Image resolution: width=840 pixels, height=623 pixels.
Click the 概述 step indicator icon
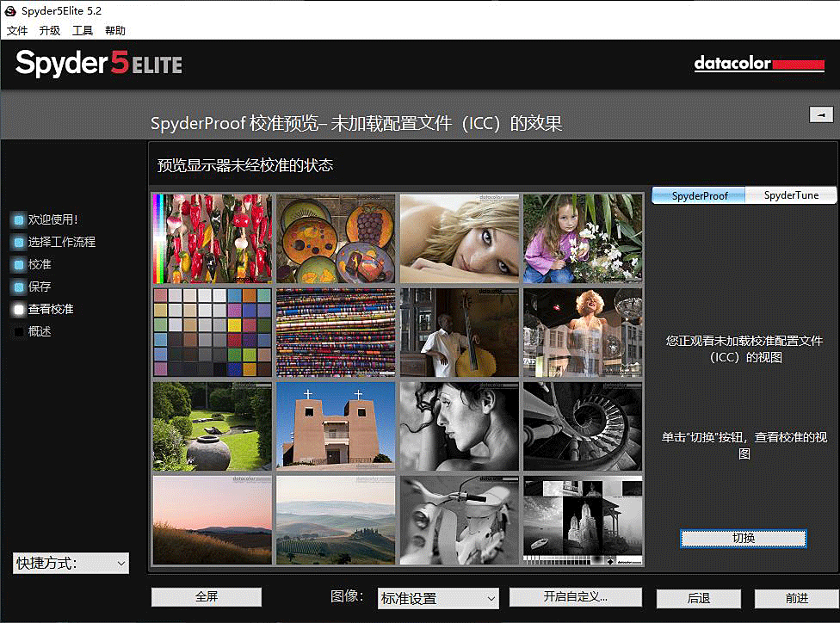pos(19,331)
